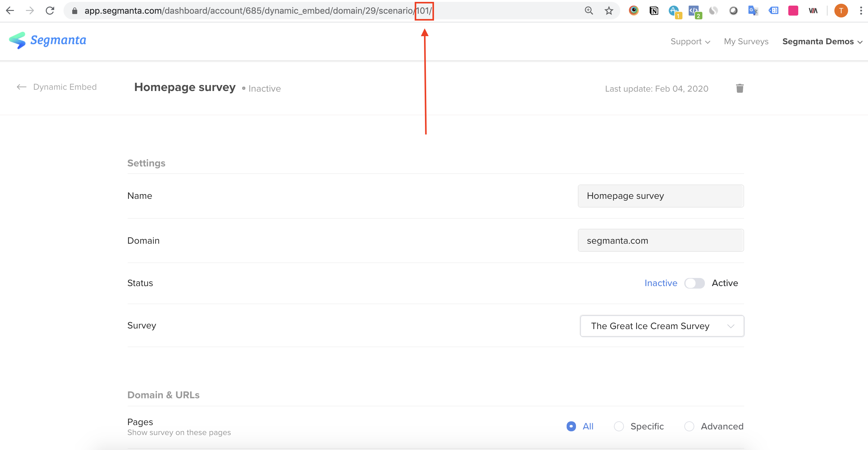
Task: Expand the Support dropdown menu
Action: click(690, 41)
